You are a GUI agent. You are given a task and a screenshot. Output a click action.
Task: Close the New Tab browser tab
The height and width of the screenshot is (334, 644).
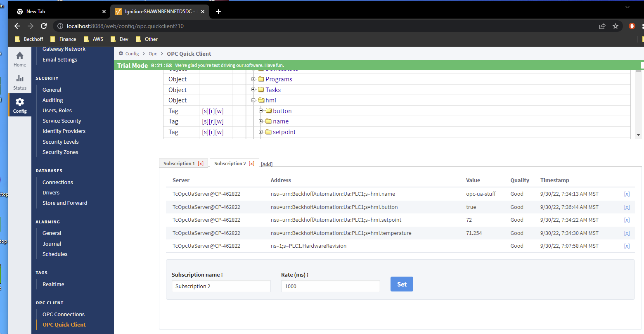104,12
